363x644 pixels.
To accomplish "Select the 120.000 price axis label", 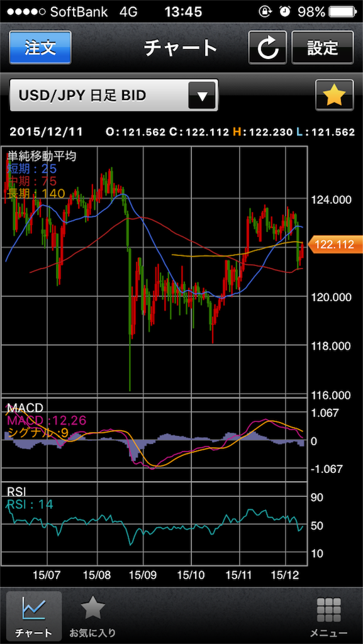I will 331,297.
